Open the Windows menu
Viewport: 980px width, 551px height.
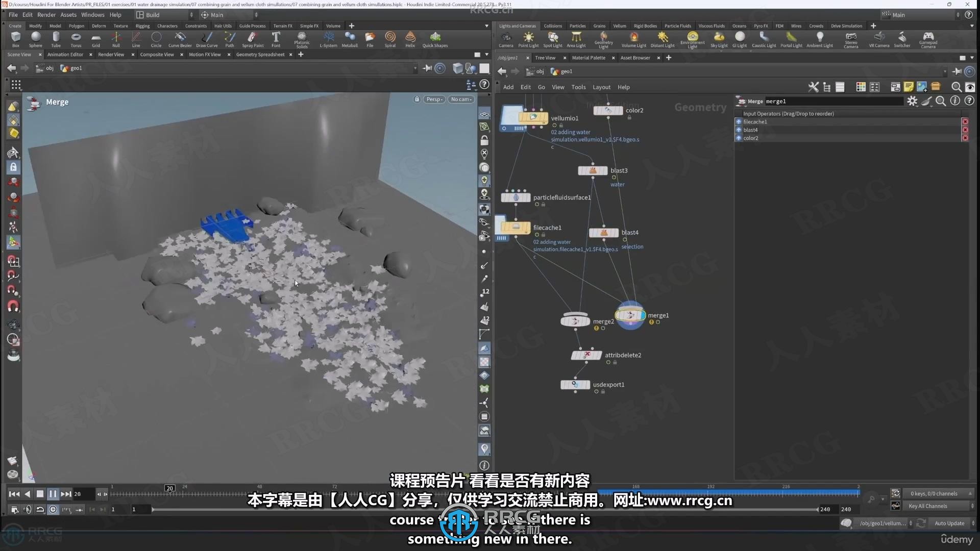[92, 15]
